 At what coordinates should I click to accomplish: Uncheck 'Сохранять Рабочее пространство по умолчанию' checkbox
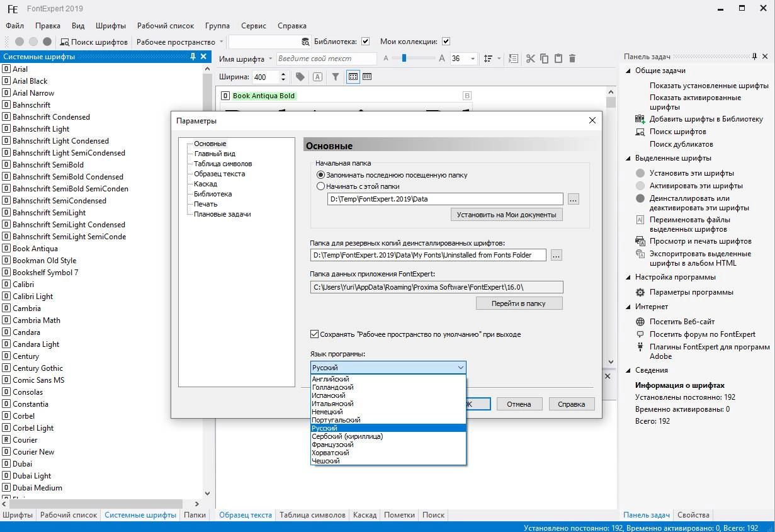(x=315, y=334)
